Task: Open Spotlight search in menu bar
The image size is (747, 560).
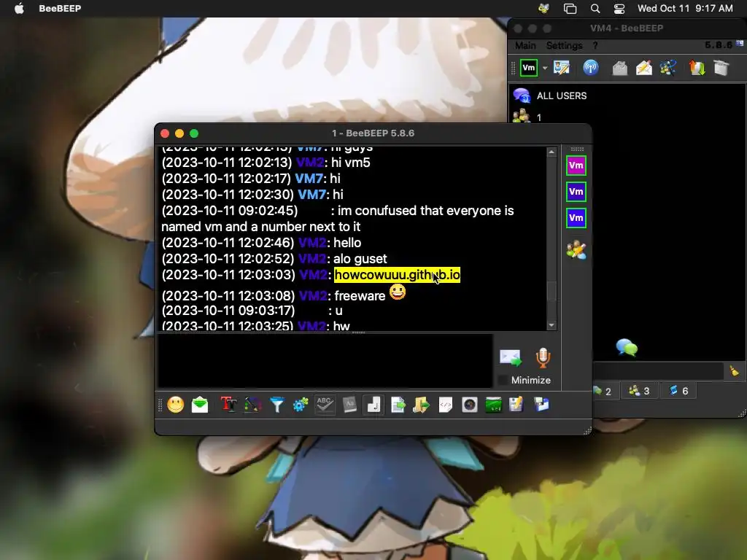Action: tap(595, 8)
